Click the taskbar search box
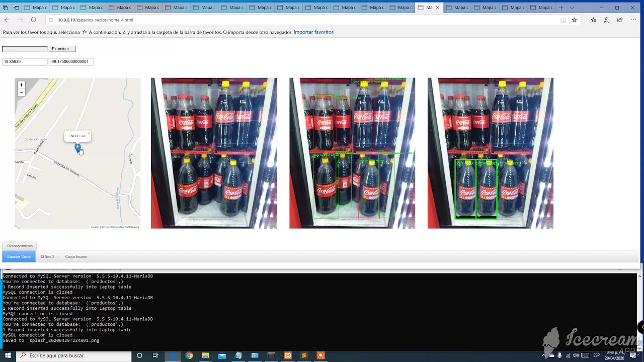 [74, 355]
